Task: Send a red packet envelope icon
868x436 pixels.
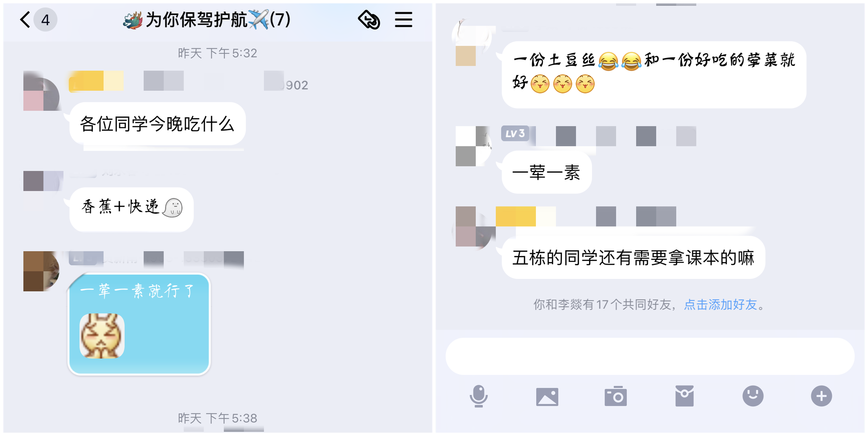Action: (x=684, y=396)
